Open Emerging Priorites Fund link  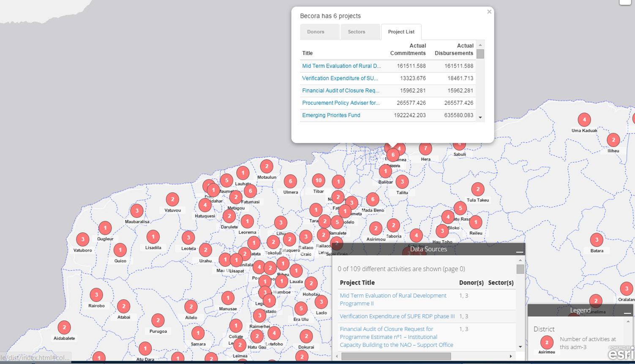tap(331, 115)
